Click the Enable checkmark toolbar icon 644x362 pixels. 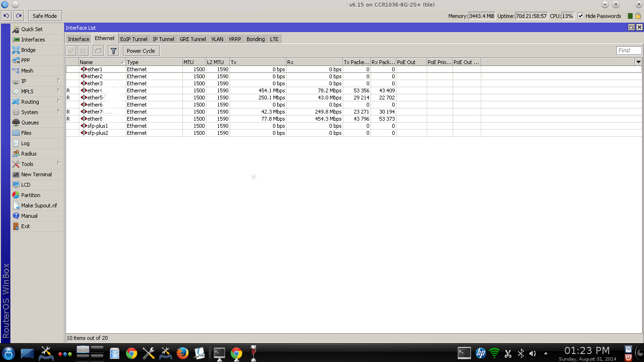[x=71, y=51]
